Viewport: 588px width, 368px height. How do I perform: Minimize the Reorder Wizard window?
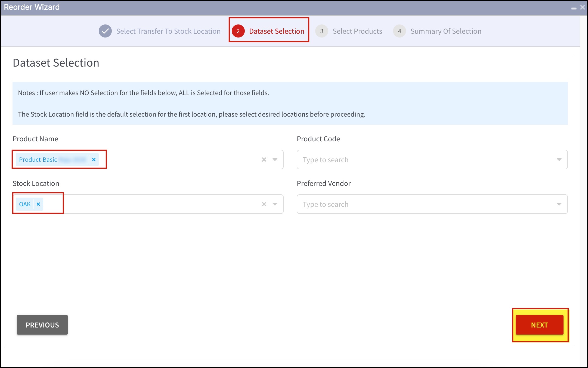coord(574,8)
